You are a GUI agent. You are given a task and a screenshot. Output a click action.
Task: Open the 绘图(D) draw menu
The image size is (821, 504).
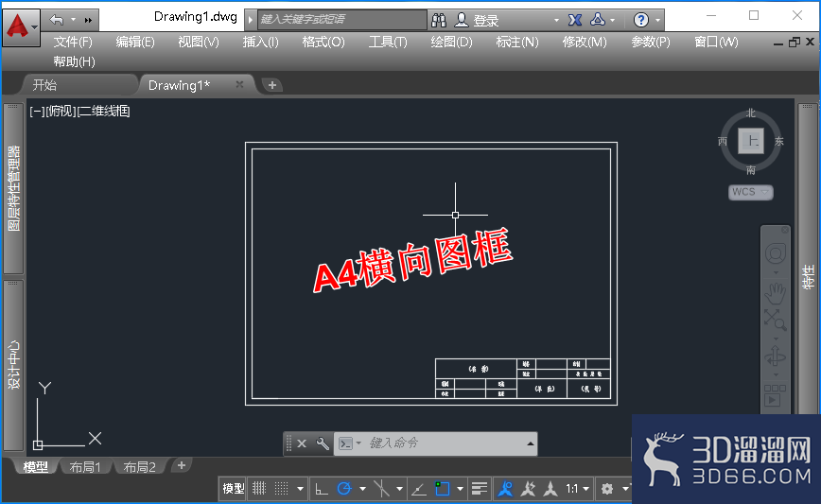451,42
